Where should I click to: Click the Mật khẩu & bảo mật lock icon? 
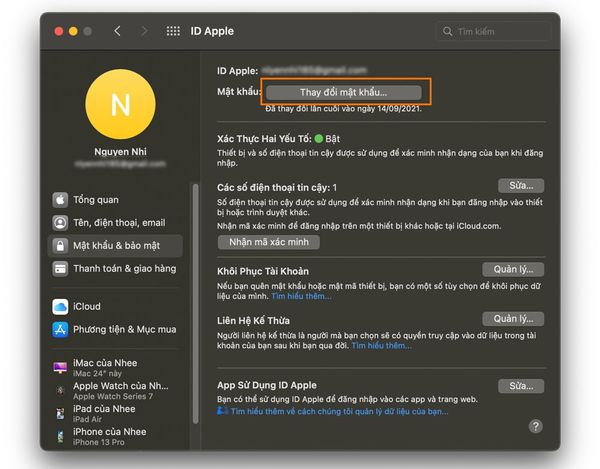click(x=60, y=246)
